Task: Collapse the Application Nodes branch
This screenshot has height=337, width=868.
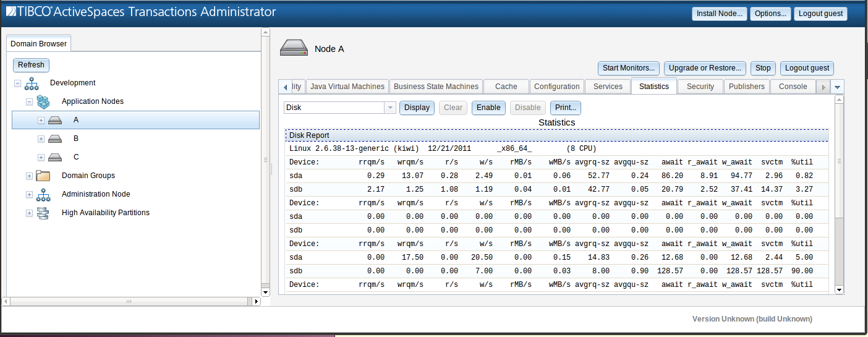Action: pos(29,101)
